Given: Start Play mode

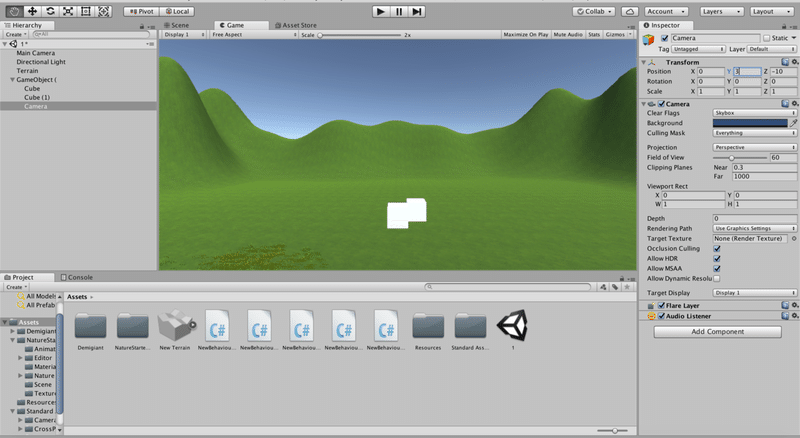Looking at the screenshot, I should click(381, 11).
